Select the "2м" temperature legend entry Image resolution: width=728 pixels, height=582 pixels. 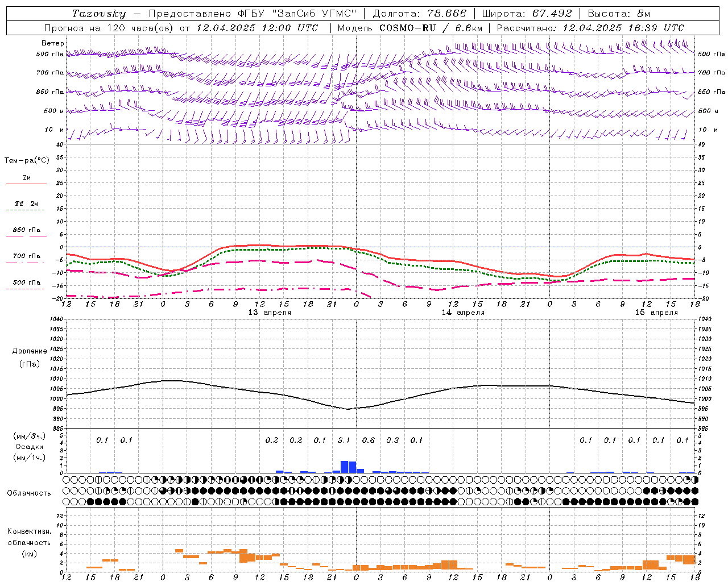(27, 177)
